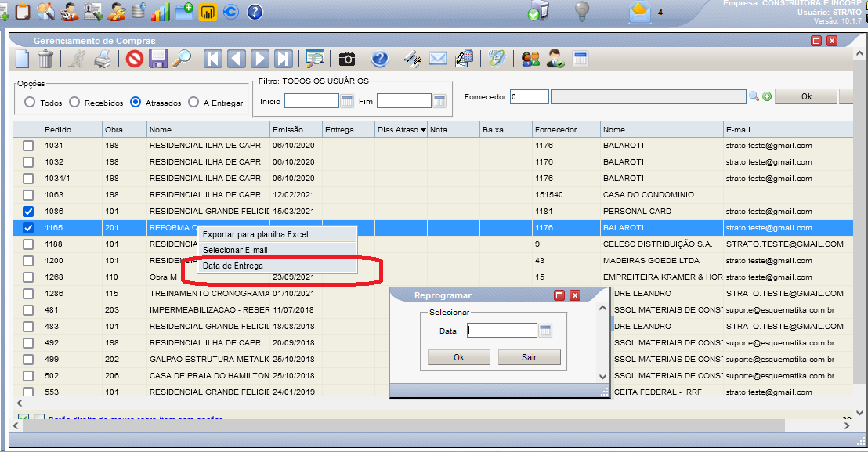This screenshot has height=452, width=868.
Task: Click the Emissão column header
Action: coord(296,129)
